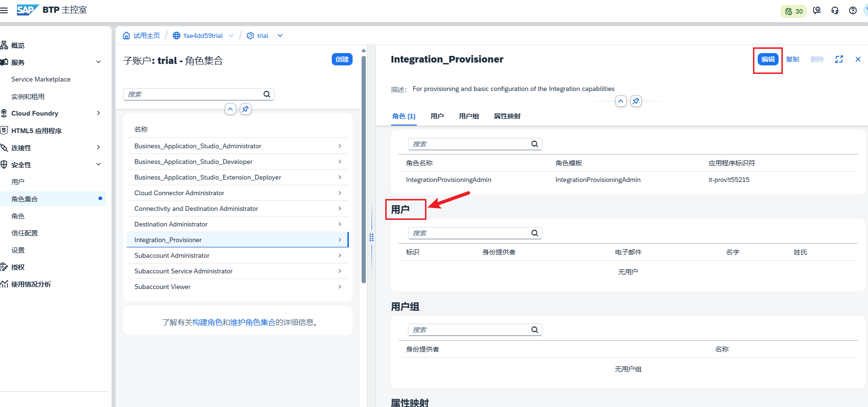Screen dimensions: 868x407
Task: Collapse the Integration_Provisioner detail header
Action: point(620,101)
